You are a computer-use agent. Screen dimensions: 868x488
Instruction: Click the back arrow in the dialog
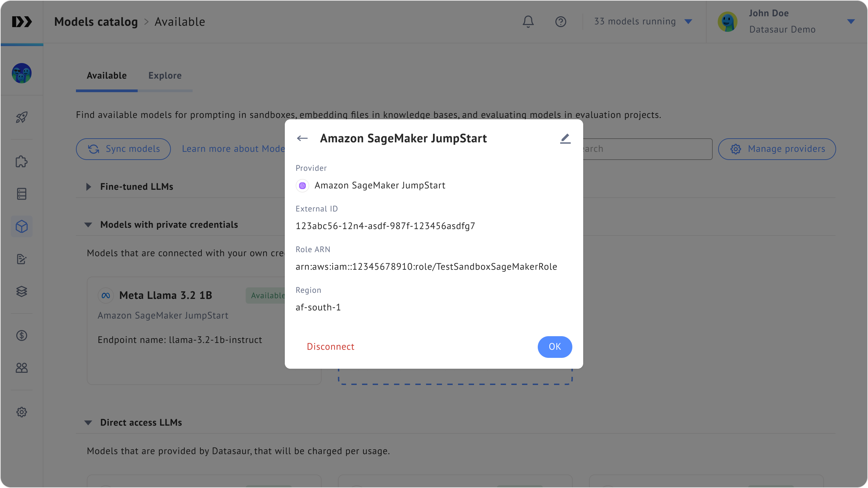(x=302, y=138)
